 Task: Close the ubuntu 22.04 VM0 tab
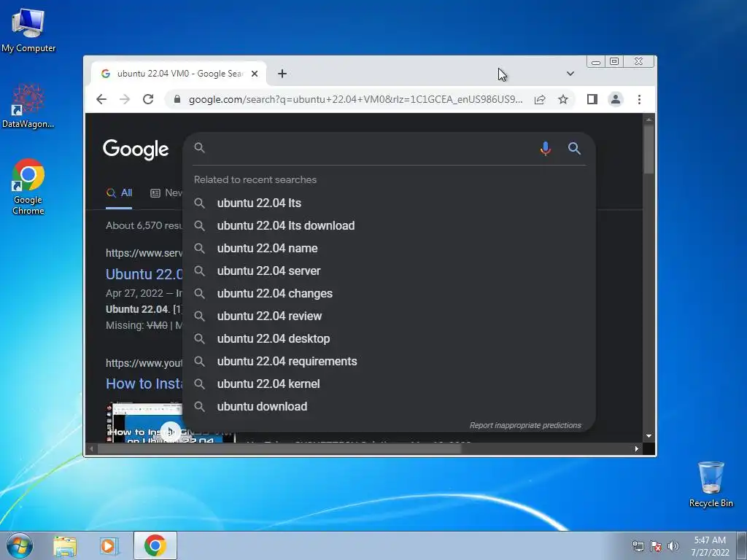pos(255,74)
